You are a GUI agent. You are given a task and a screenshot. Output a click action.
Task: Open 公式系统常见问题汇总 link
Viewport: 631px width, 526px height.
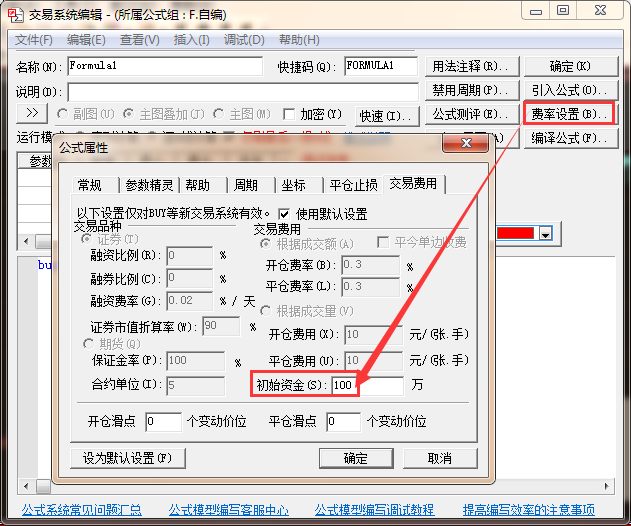coord(82,510)
